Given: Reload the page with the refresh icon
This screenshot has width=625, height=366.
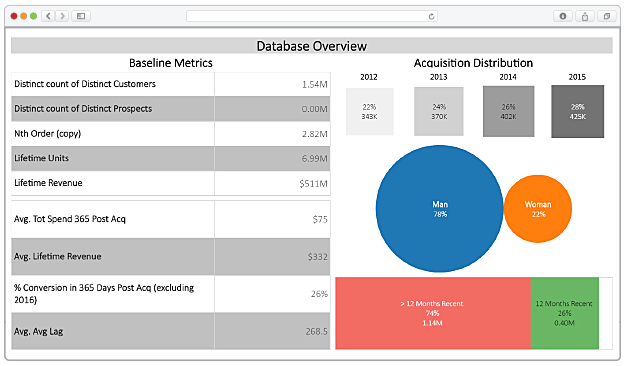Looking at the screenshot, I should pos(431,16).
